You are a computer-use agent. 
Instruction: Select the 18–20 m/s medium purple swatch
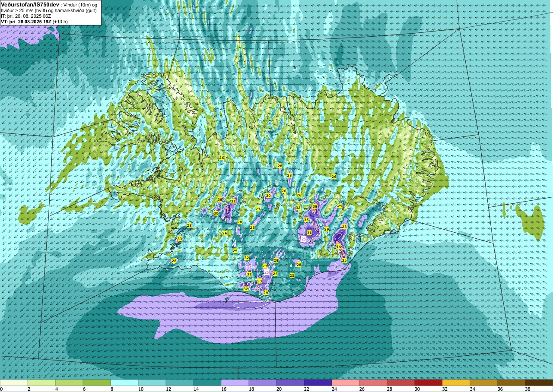point(263,383)
